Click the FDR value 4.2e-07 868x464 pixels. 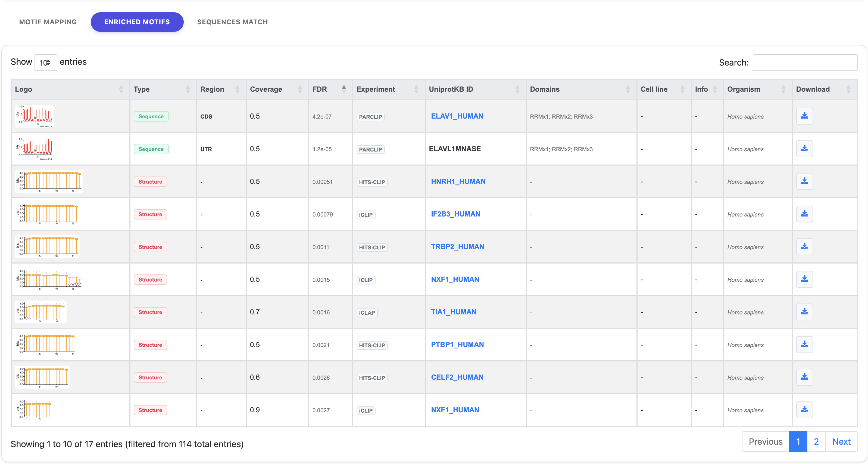(x=322, y=116)
